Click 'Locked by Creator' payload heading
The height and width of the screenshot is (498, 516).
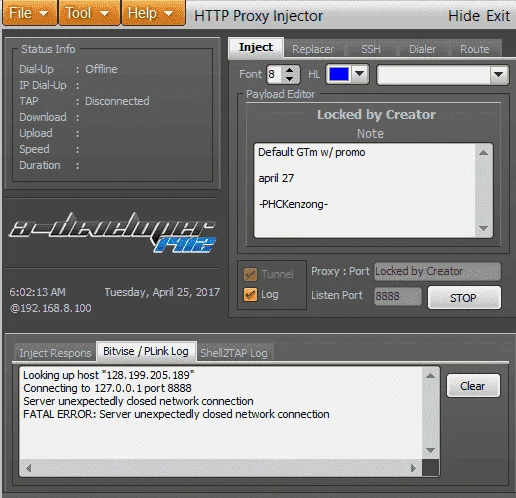click(376, 115)
